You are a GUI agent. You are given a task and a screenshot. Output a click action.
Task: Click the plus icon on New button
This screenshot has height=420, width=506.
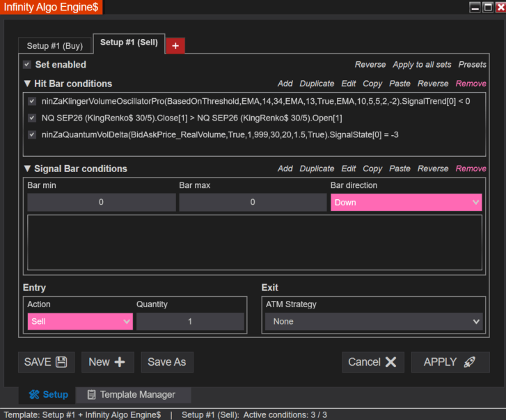120,362
